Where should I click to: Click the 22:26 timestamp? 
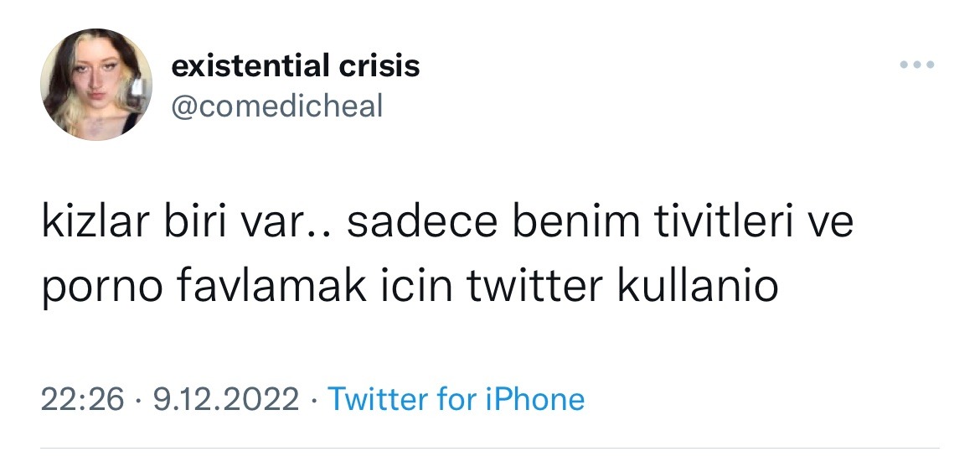point(82,399)
